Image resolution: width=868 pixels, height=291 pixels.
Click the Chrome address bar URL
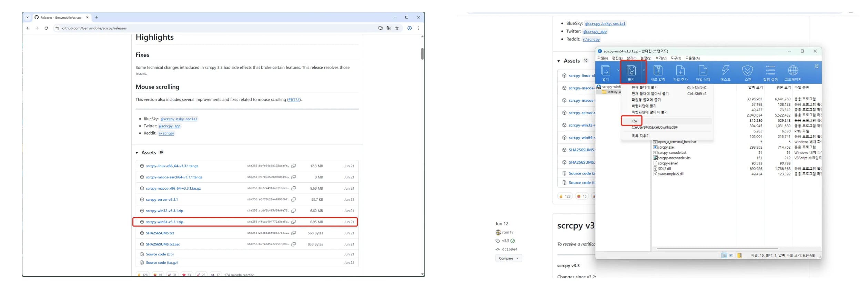[x=94, y=28]
